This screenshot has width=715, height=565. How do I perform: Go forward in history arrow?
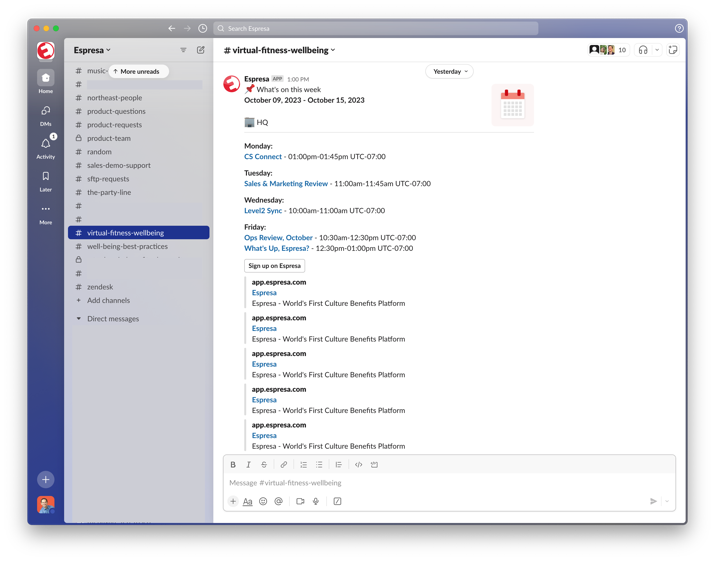(187, 28)
